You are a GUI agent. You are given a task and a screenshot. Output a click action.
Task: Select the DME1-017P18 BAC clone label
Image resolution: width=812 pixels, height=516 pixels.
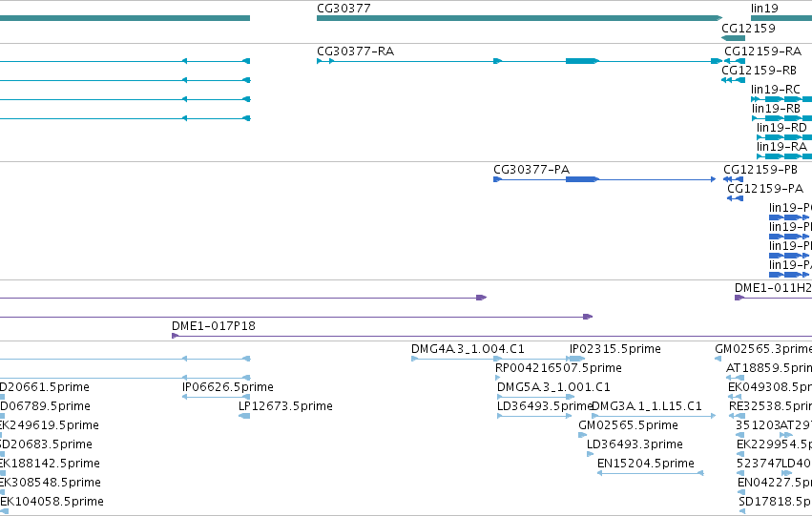tap(214, 326)
